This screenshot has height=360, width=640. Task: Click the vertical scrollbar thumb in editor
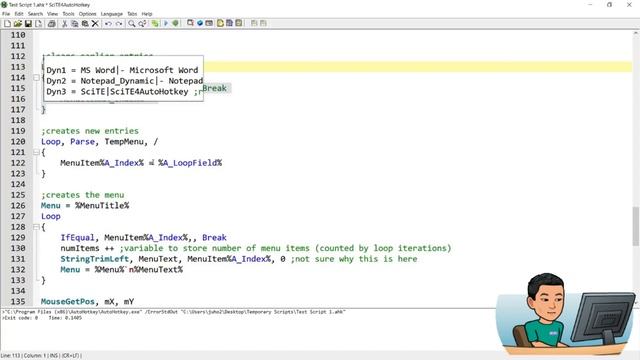636,226
